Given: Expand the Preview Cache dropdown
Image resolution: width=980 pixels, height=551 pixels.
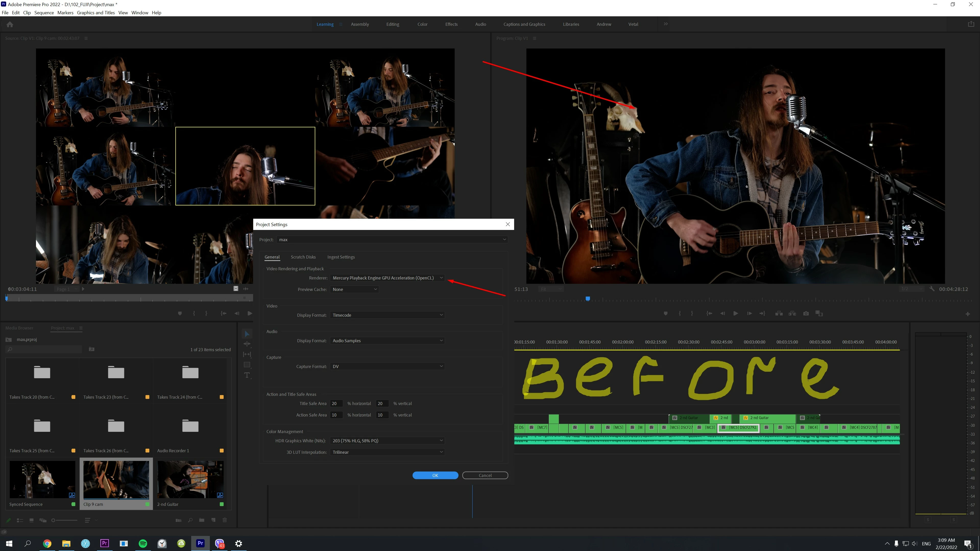Looking at the screenshot, I should coord(354,289).
